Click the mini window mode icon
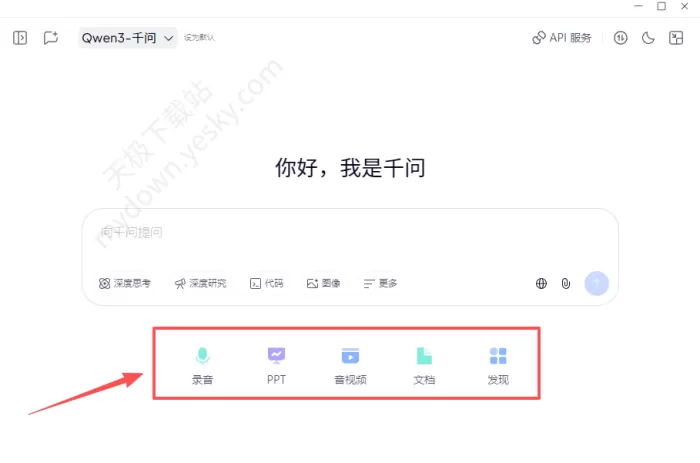The image size is (700, 463). 676,38
